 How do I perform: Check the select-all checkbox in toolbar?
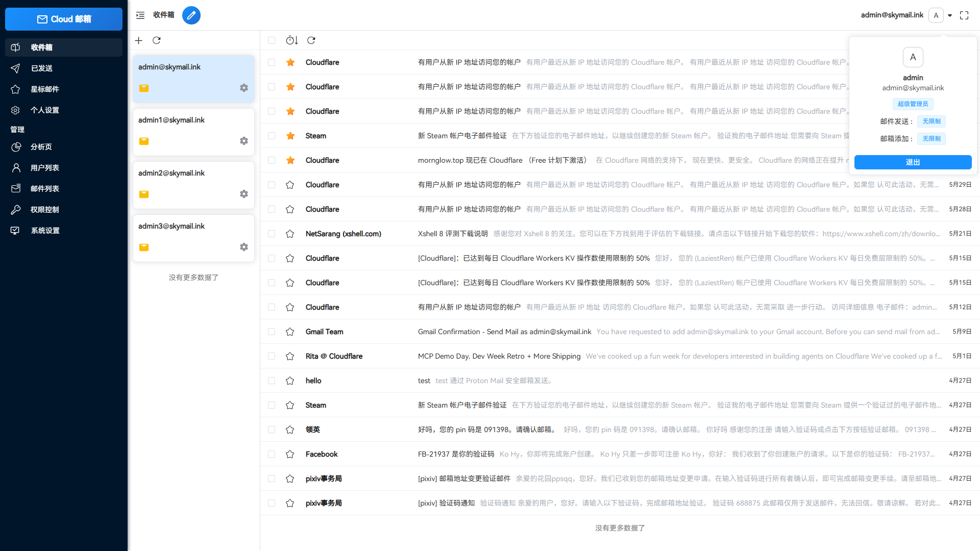click(271, 40)
